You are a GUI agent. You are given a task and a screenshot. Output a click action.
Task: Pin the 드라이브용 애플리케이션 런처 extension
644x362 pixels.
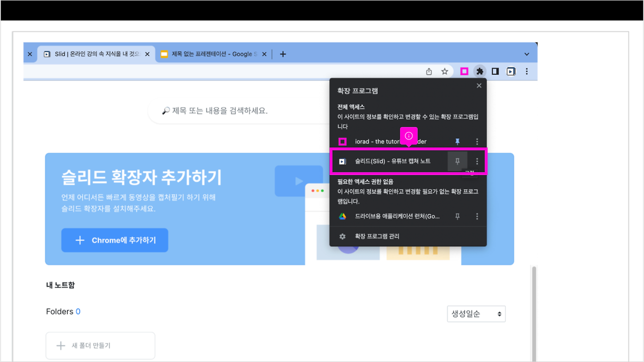457,216
